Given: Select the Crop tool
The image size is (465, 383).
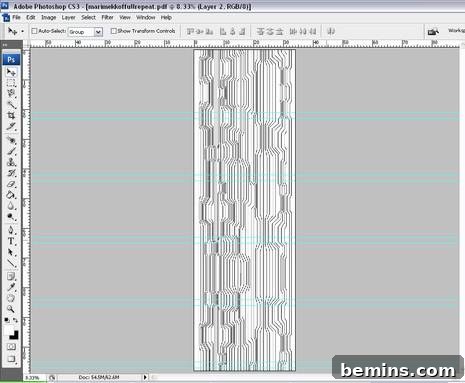Looking at the screenshot, I should (x=11, y=116).
